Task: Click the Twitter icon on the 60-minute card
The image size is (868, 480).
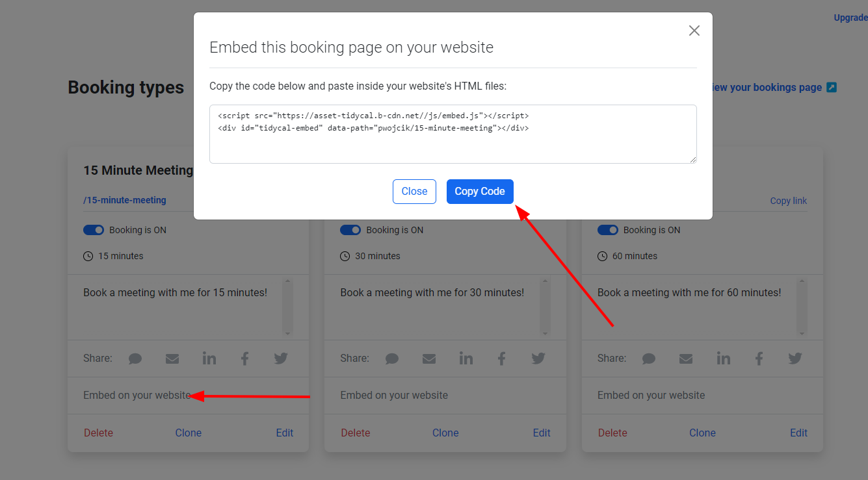Action: point(795,359)
